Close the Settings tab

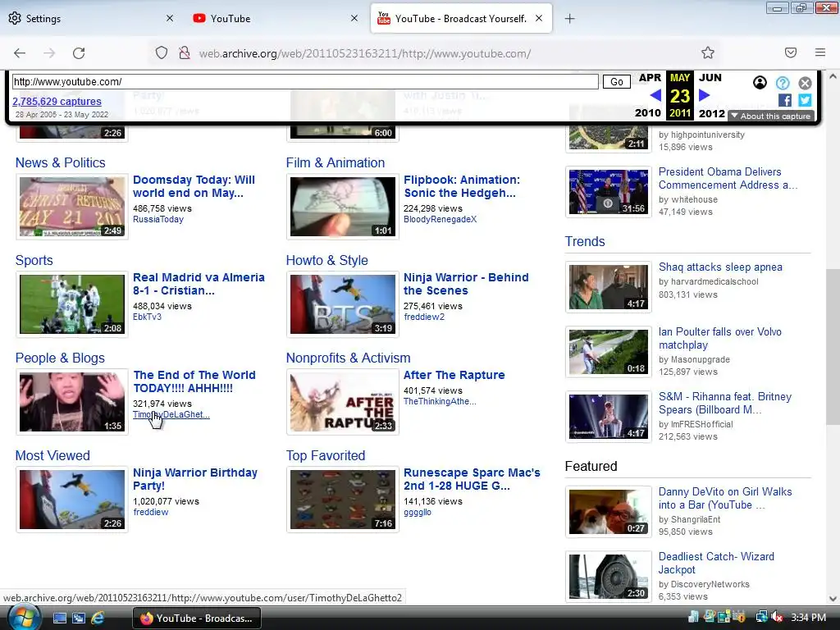[170, 18]
